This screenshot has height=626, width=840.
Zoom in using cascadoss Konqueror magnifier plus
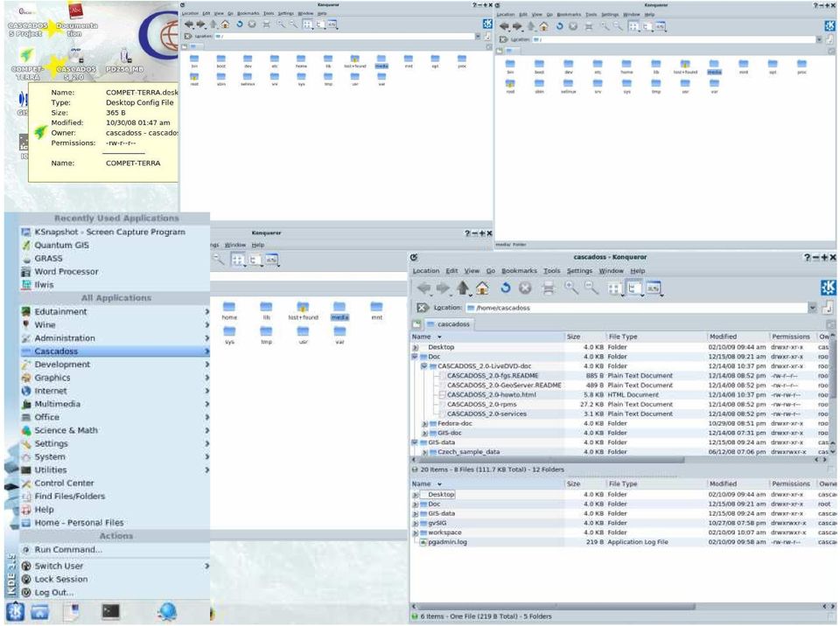pyautogui.click(x=571, y=289)
